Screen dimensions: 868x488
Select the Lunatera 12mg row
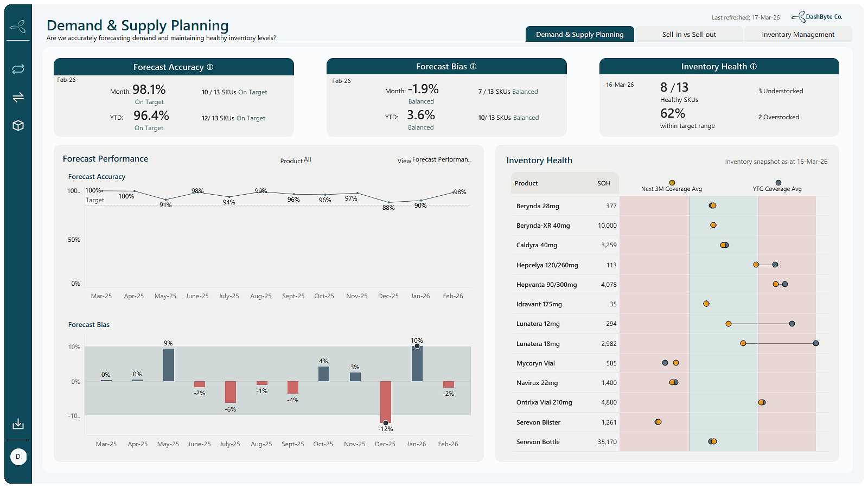pyautogui.click(x=670, y=324)
